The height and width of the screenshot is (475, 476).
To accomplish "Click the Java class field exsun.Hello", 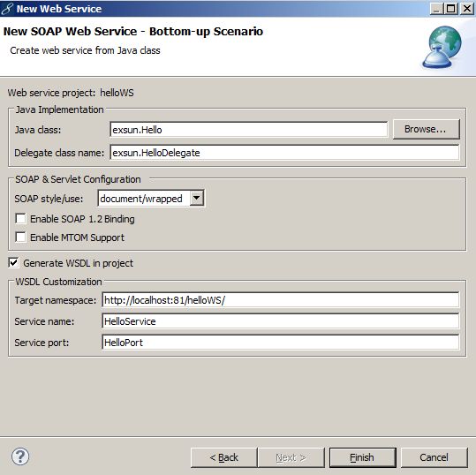I will pyautogui.click(x=249, y=130).
